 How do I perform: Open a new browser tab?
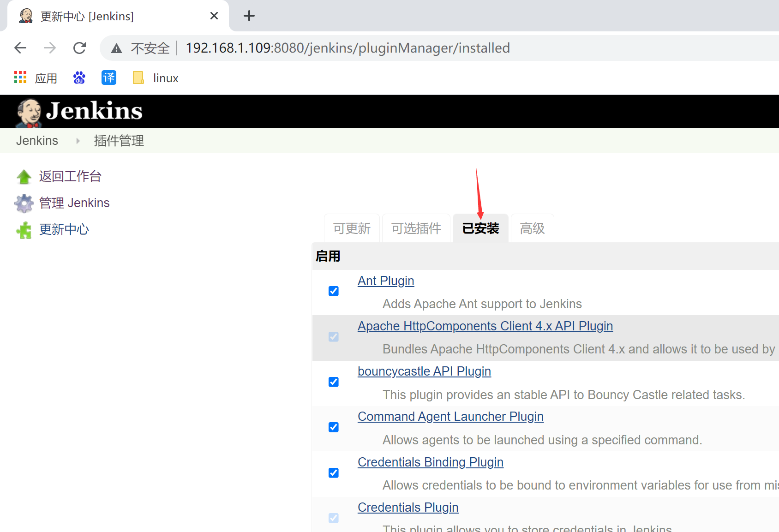point(249,16)
